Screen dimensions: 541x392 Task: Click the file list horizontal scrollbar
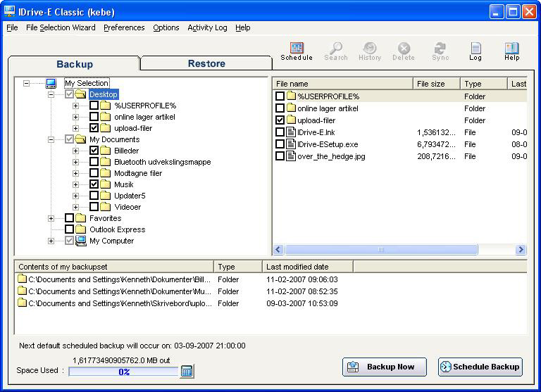click(x=380, y=250)
